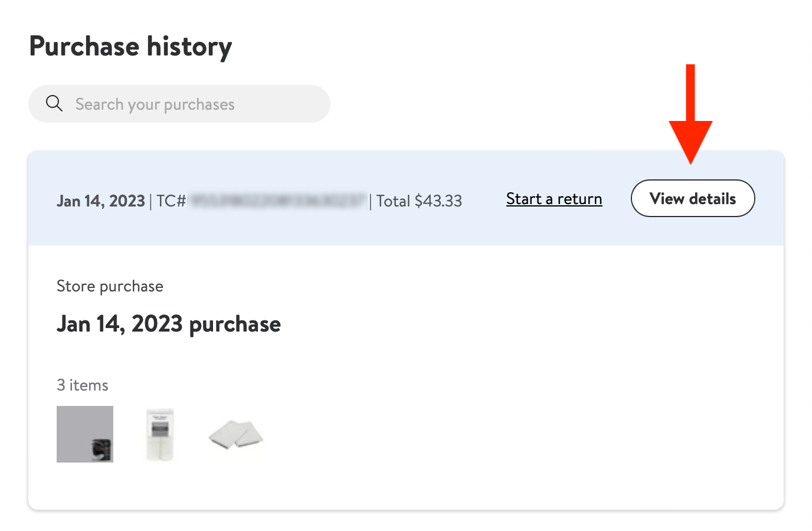Viewport: 812px width, 531px height.
Task: Click the red arrowhead above View details
Action: coord(690,140)
